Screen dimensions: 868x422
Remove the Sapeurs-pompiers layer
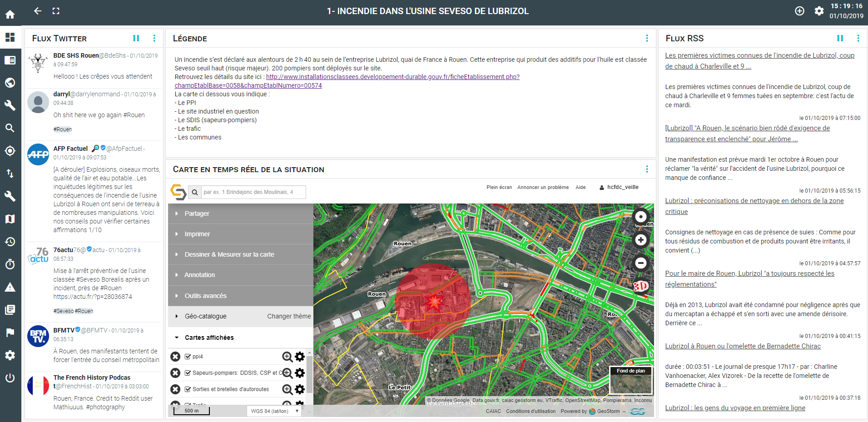[x=175, y=373]
